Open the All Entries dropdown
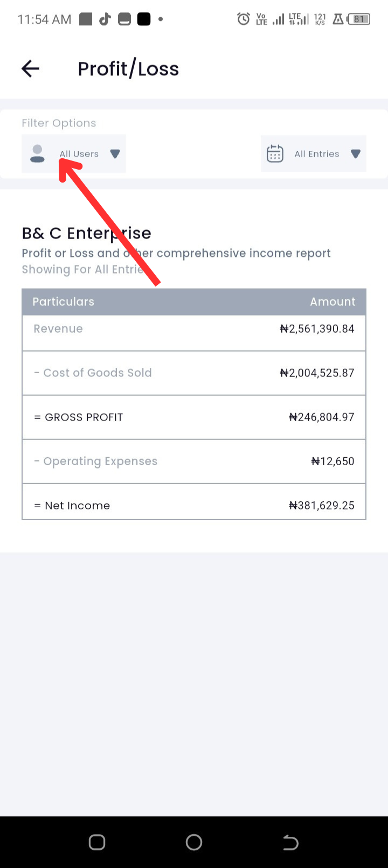 click(314, 153)
